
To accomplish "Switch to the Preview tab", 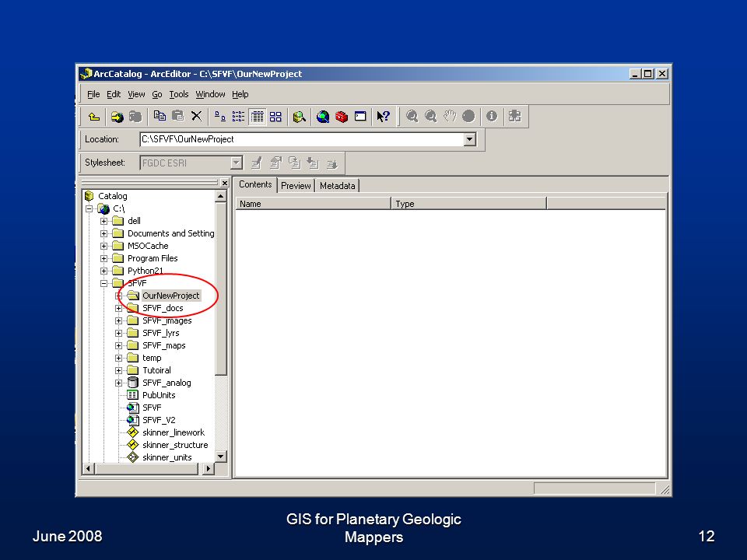I will (296, 186).
